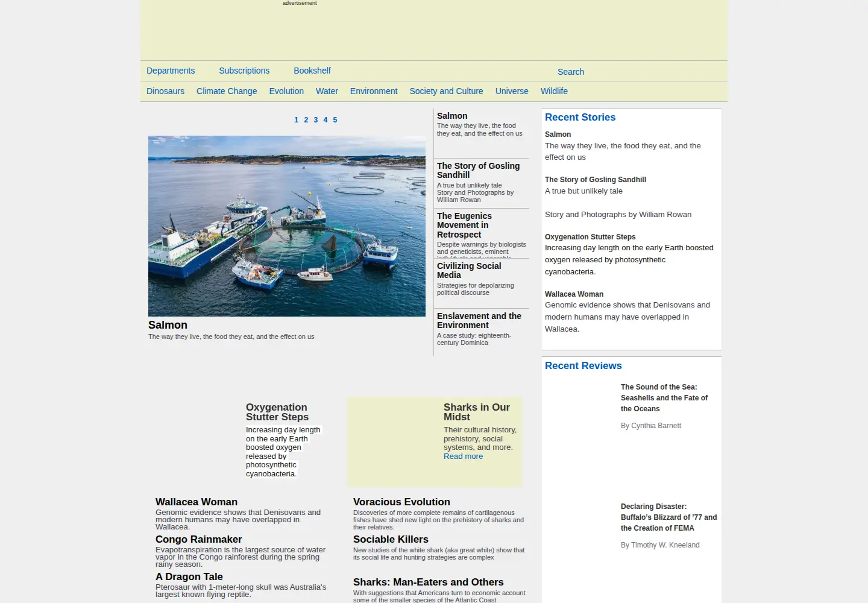Open the Wallacea Woman headline in main column
The height and width of the screenshot is (603, 868).
pos(197,502)
